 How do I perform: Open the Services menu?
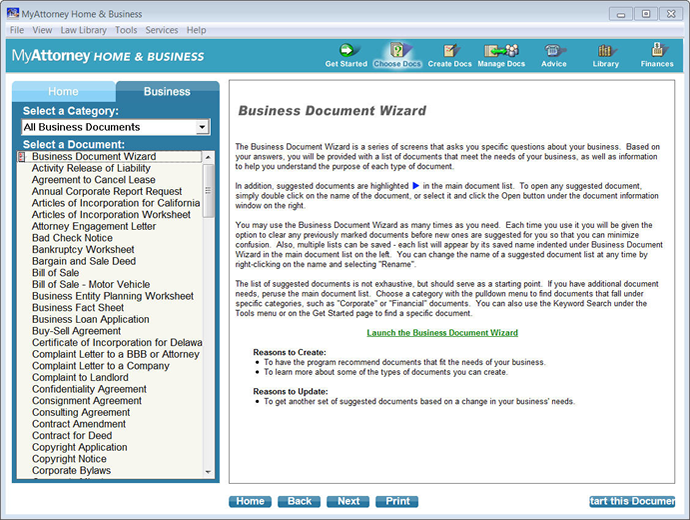click(x=161, y=30)
